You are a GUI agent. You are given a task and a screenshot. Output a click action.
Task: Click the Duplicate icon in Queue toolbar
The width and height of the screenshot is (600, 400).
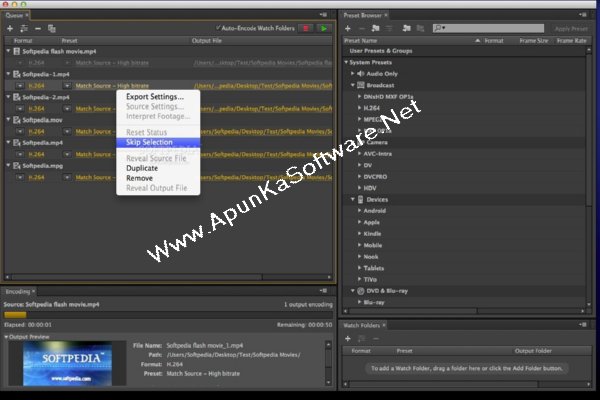pos(52,28)
